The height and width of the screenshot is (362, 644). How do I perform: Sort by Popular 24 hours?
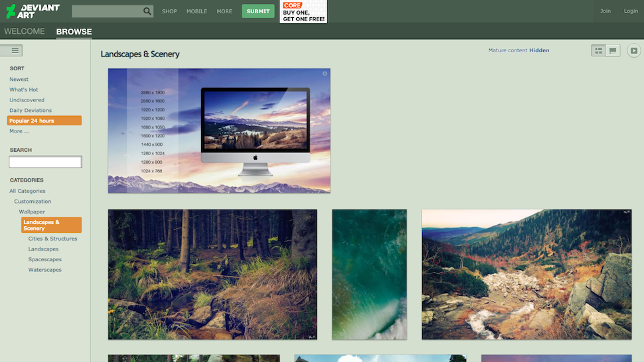44,121
